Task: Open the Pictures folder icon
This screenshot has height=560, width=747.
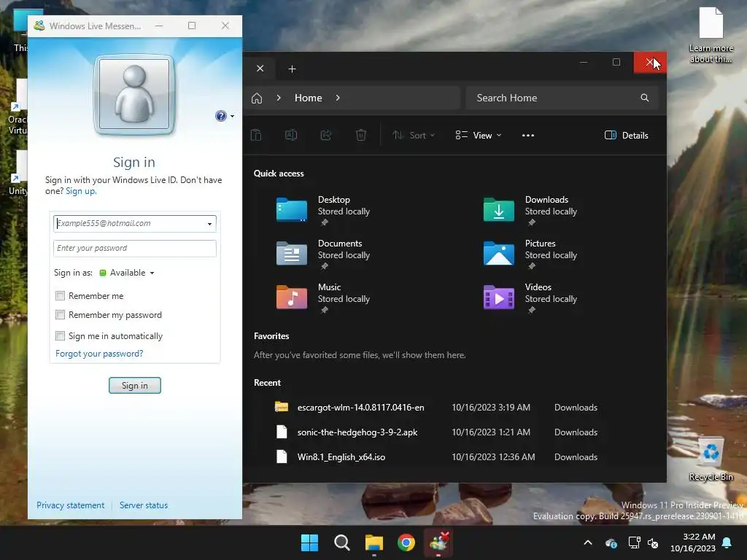Action: (x=499, y=253)
